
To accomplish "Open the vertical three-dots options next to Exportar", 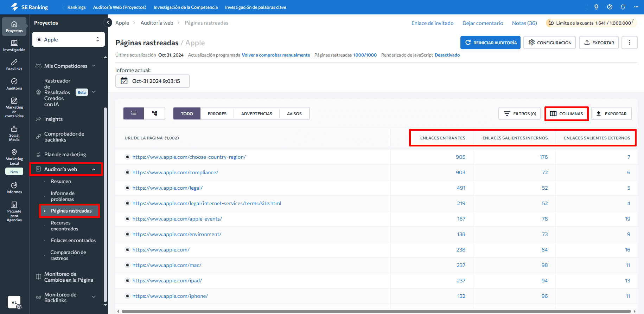I will click(630, 42).
